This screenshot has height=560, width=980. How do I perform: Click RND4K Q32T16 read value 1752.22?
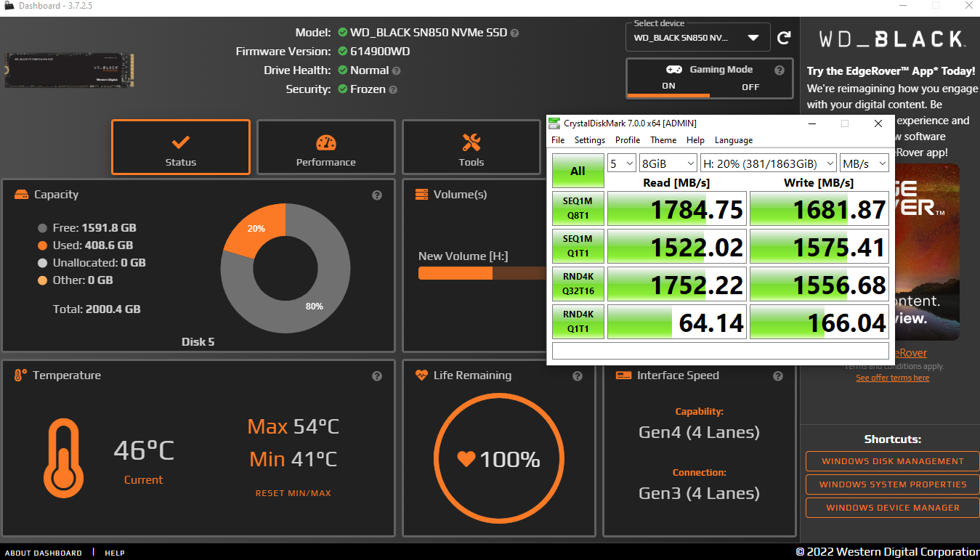point(676,285)
